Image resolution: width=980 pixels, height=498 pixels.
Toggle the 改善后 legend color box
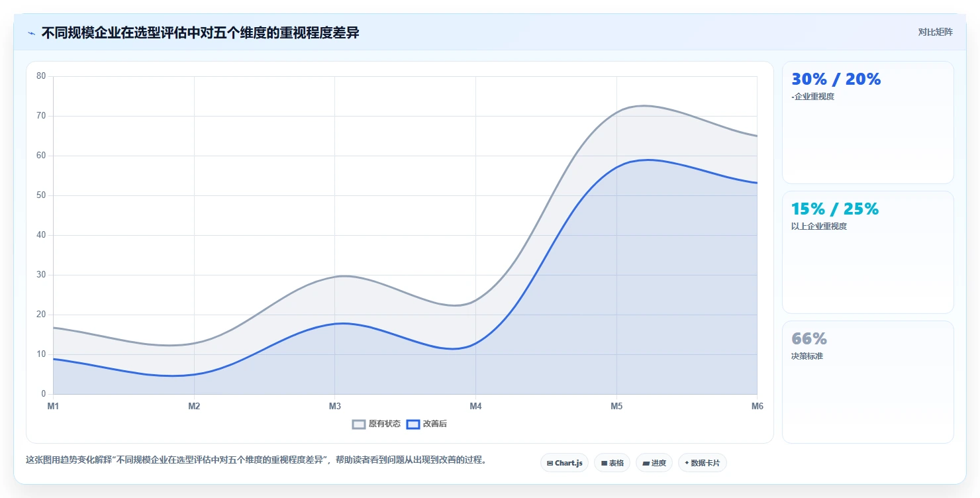pyautogui.click(x=413, y=424)
